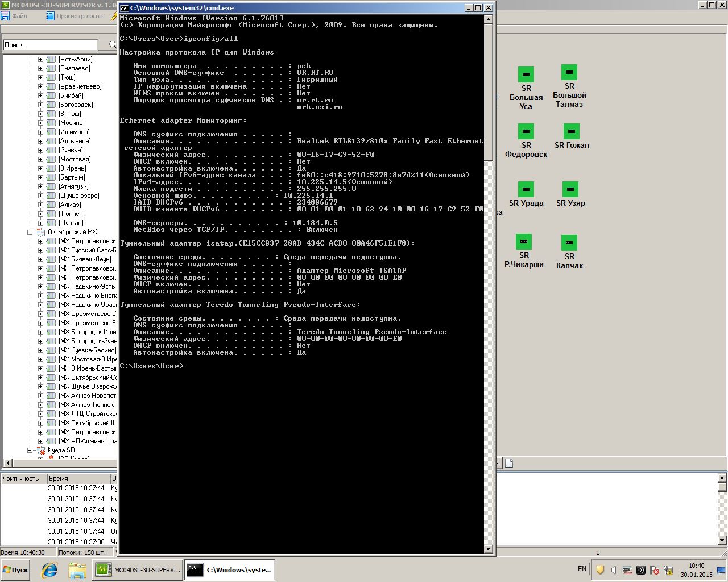
Task: Click the black wireless waves tray icon
Action: coord(641,569)
